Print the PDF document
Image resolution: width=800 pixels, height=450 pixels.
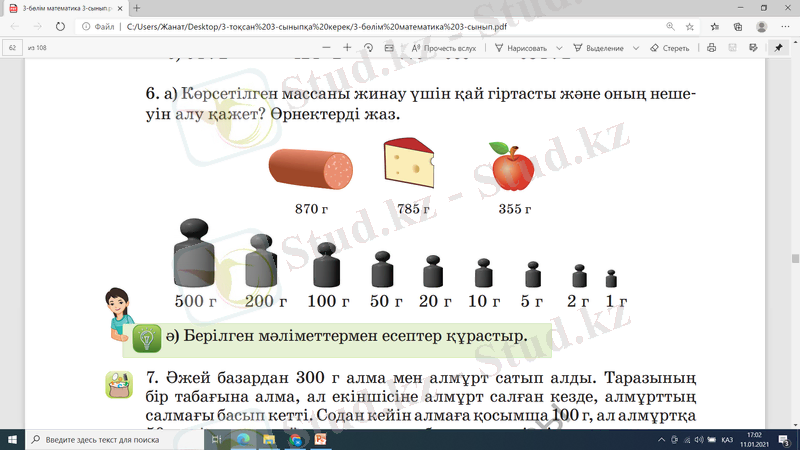(x=711, y=47)
